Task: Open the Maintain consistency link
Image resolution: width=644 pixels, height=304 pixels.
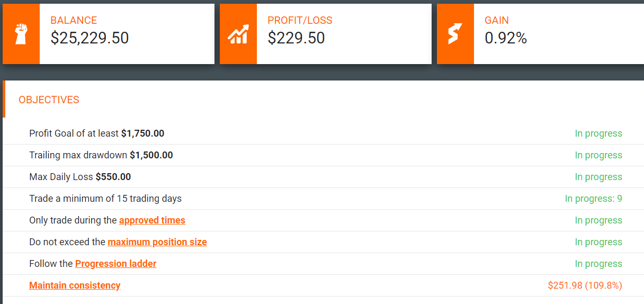Action: point(75,285)
